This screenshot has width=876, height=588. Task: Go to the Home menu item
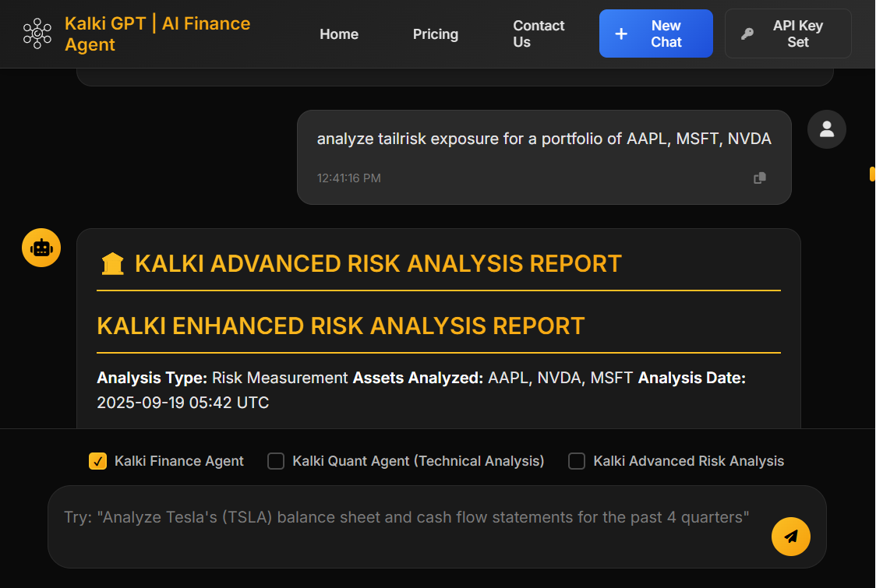[x=338, y=34]
